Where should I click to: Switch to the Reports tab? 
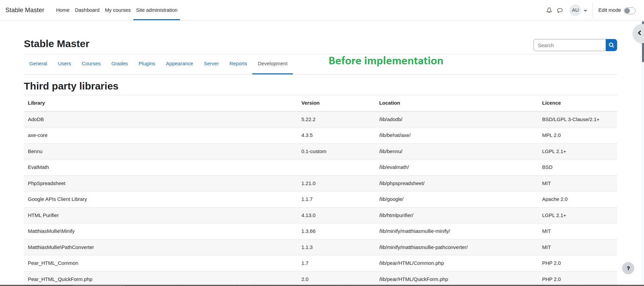click(238, 64)
